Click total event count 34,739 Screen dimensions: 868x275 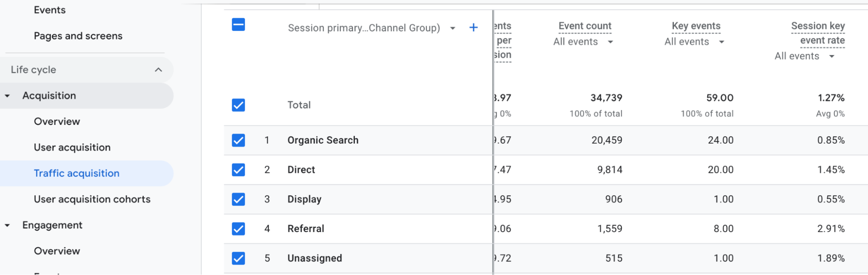point(606,98)
